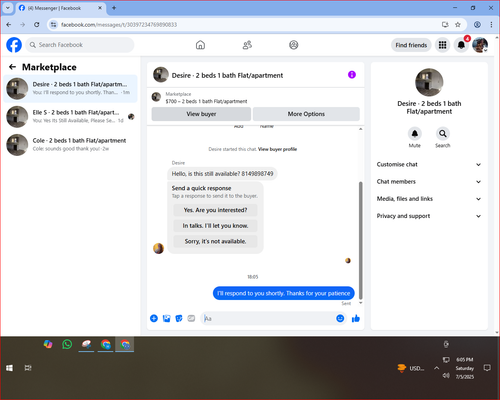500x400 pixels.
Task: Open a new browser tab
Action: pos(114,8)
